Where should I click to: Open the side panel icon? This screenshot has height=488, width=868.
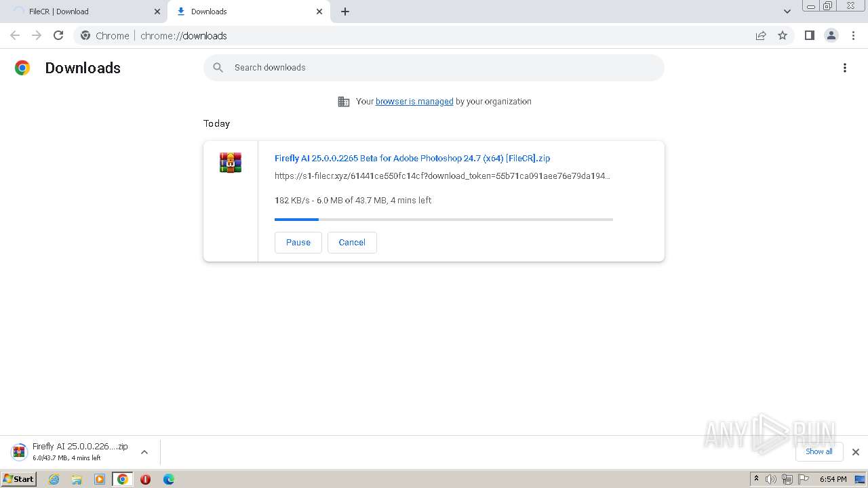pos(809,35)
